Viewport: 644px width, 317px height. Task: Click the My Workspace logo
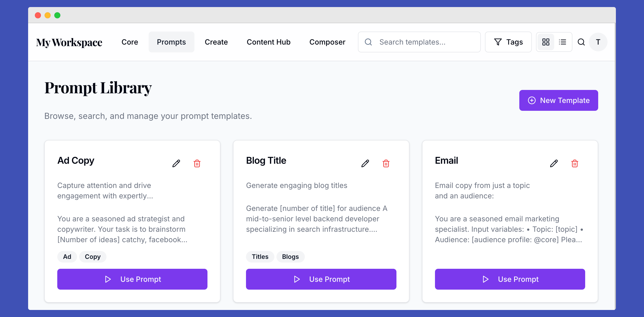69,42
